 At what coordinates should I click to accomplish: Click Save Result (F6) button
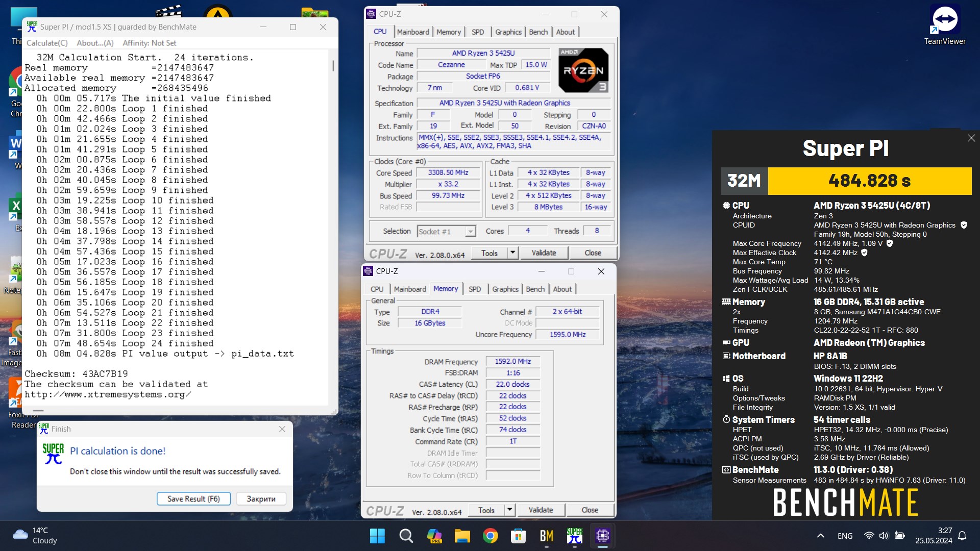point(193,498)
